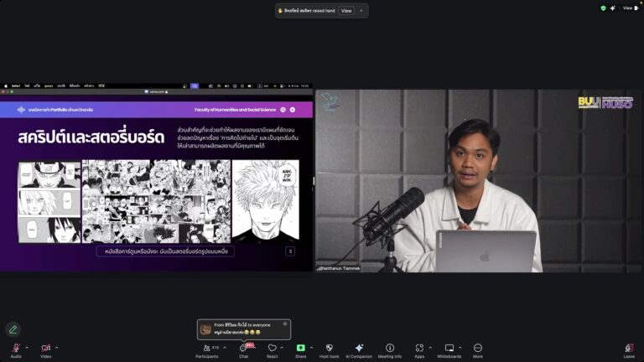Show Meeting info
Viewport: 644px width, 362px height.
tap(390, 350)
